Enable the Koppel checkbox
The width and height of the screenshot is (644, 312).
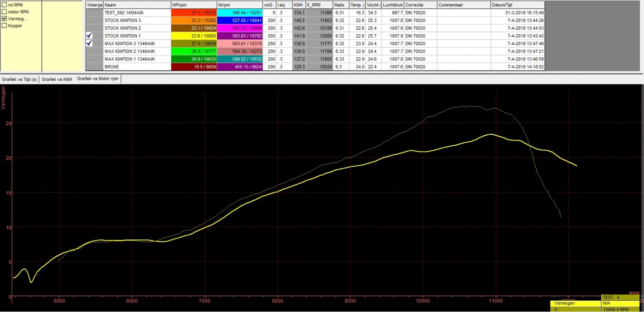(x=4, y=25)
